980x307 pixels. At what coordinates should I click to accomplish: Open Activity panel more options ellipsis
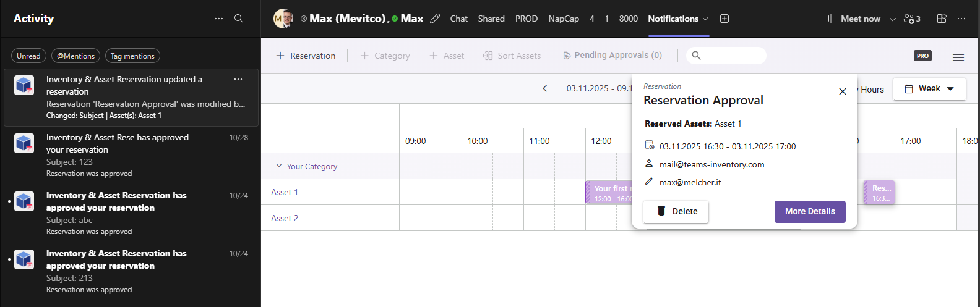pos(219,19)
